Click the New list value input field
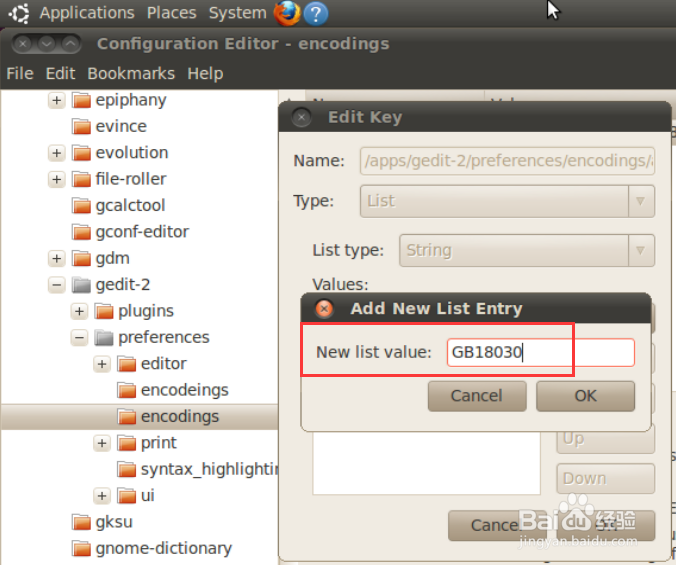The width and height of the screenshot is (676, 565). pos(541,353)
